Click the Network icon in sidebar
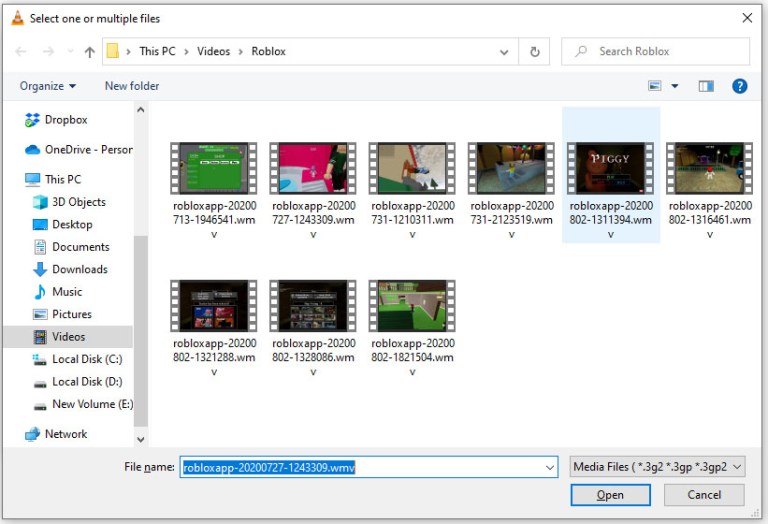 click(32, 434)
